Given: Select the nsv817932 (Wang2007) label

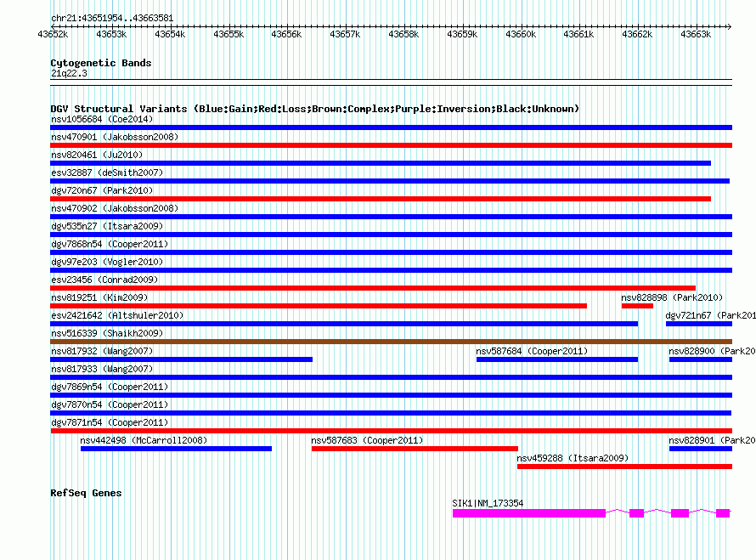Looking at the screenshot, I should [102, 351].
